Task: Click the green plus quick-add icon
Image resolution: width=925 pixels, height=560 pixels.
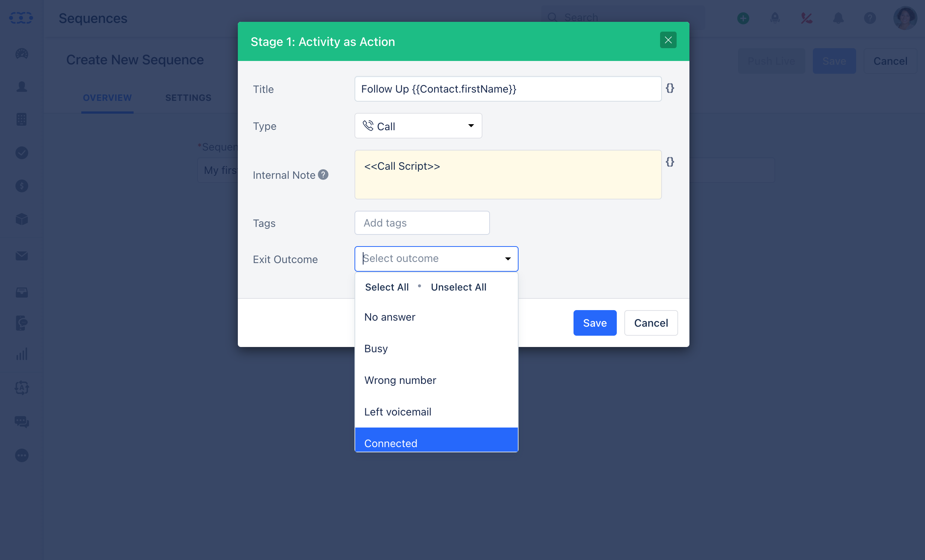Action: point(743,18)
